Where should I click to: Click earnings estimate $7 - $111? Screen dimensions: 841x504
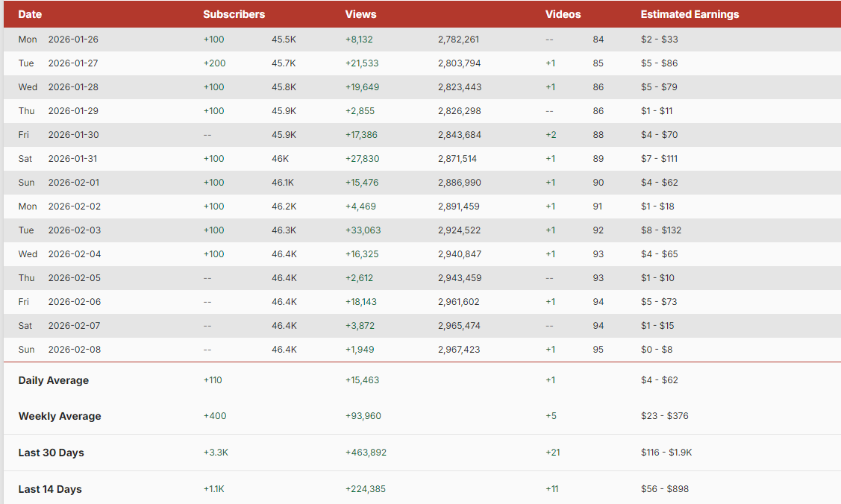[x=659, y=159]
